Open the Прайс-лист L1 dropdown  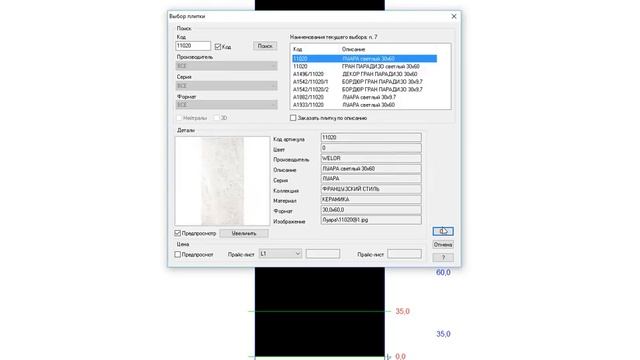(280, 254)
